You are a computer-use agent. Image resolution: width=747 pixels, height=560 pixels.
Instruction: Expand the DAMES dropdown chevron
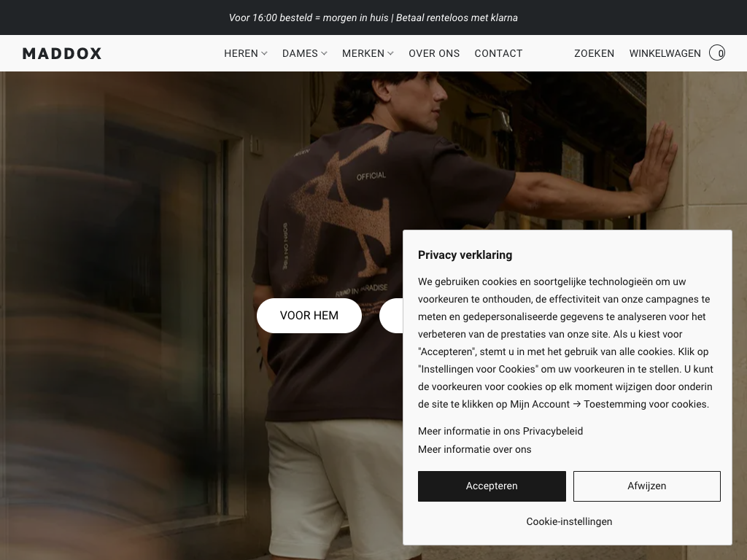click(324, 53)
